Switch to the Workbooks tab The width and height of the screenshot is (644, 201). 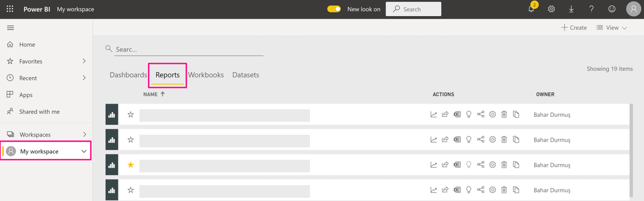click(x=206, y=75)
